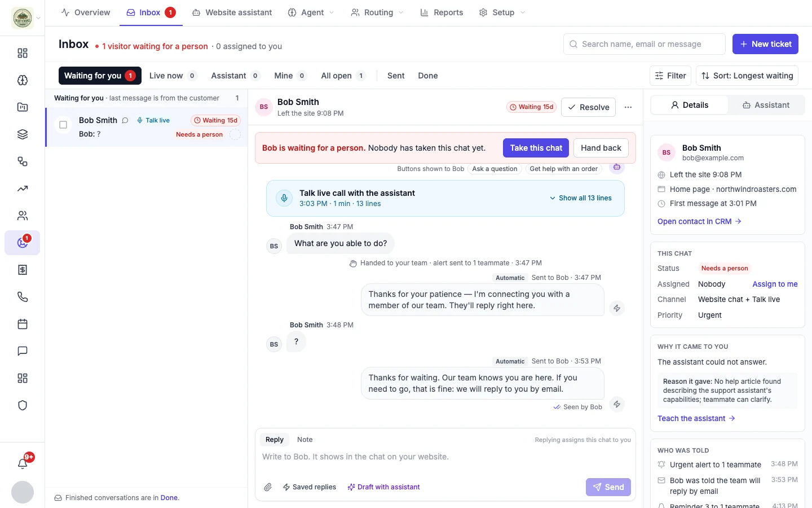This screenshot has width=812, height=508.
Task: Click lightning icon beside Thanks for your patience
Action: tap(617, 308)
